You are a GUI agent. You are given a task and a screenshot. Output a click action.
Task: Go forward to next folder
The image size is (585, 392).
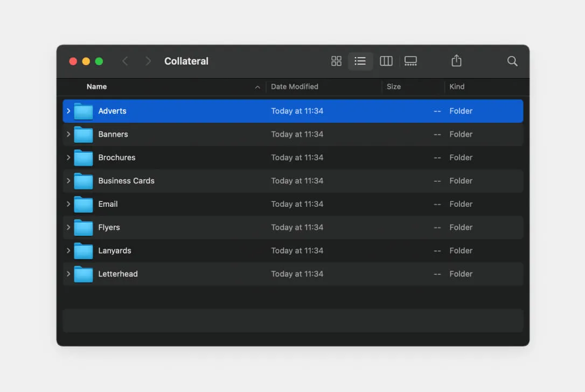(x=148, y=61)
